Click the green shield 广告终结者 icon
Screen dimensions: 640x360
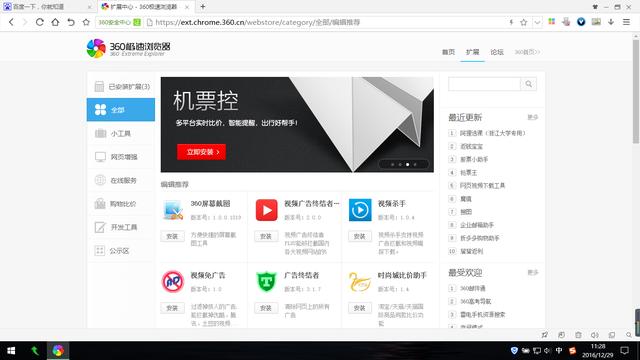(x=267, y=281)
